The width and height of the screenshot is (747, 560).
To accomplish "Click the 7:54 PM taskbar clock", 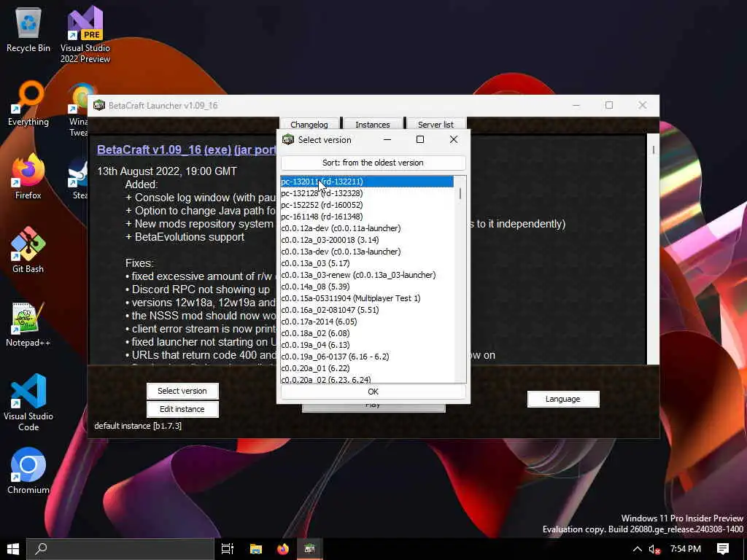I will coord(686,549).
